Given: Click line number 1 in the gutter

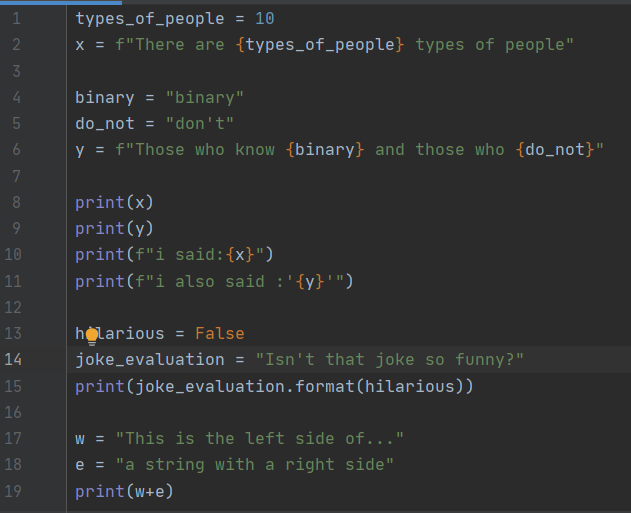Looking at the screenshot, I should pos(16,18).
